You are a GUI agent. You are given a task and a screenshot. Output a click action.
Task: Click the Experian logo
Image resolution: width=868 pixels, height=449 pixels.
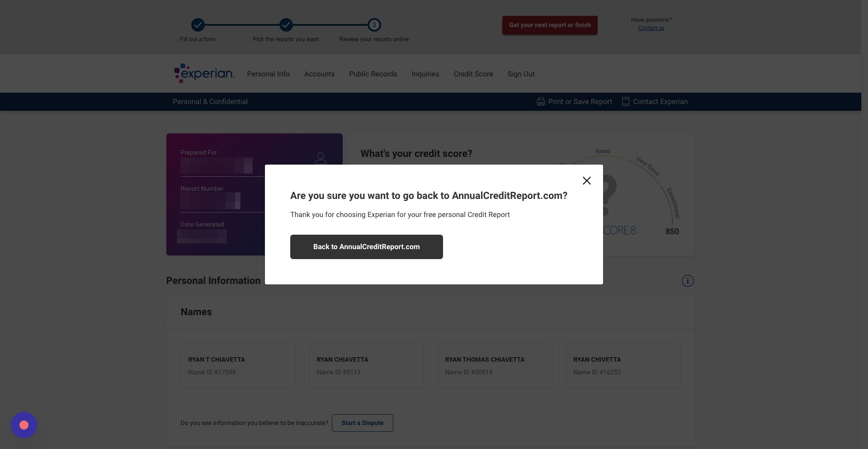204,73
